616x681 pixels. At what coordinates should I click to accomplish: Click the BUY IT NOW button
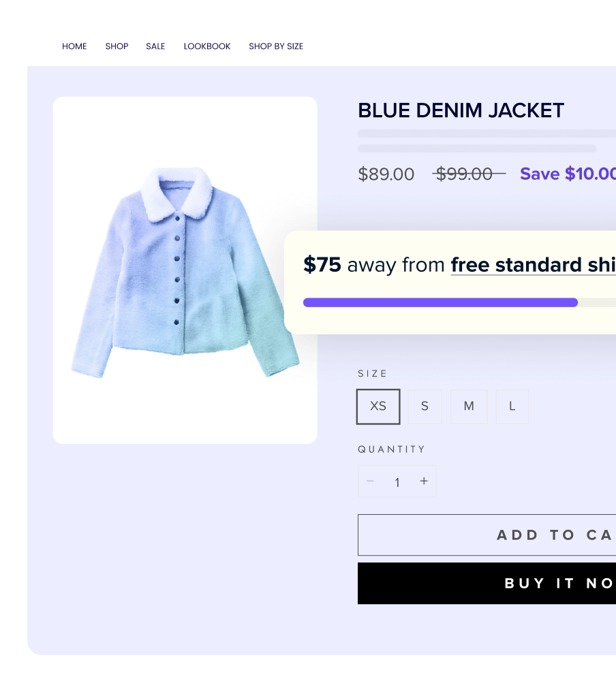487,584
